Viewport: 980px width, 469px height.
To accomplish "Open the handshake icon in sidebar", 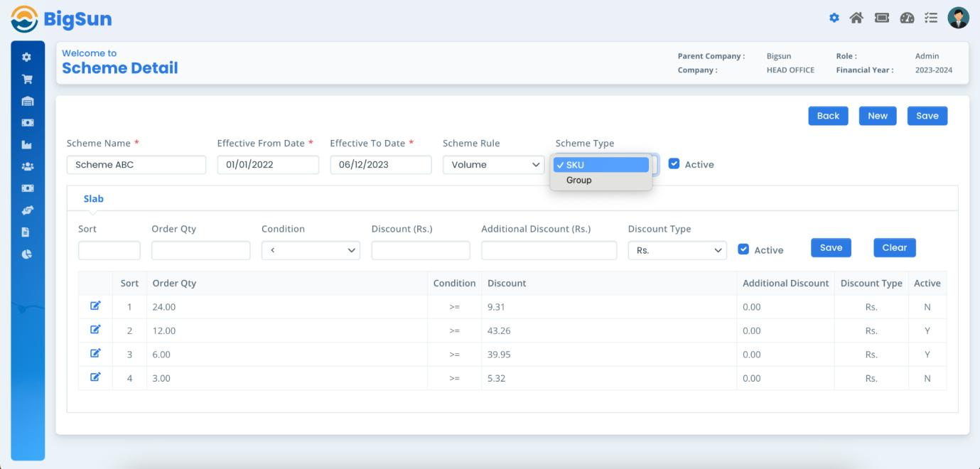I will [x=27, y=211].
